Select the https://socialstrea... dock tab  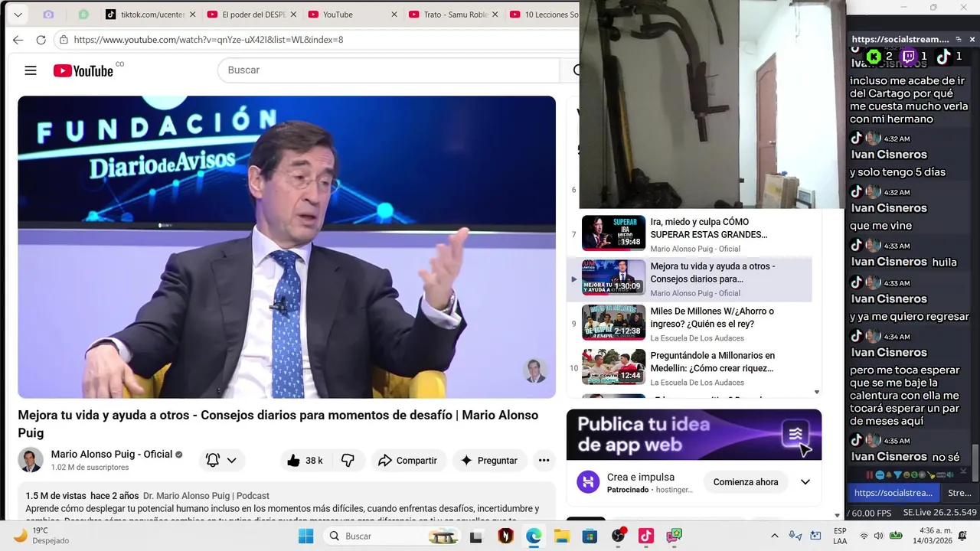click(893, 493)
